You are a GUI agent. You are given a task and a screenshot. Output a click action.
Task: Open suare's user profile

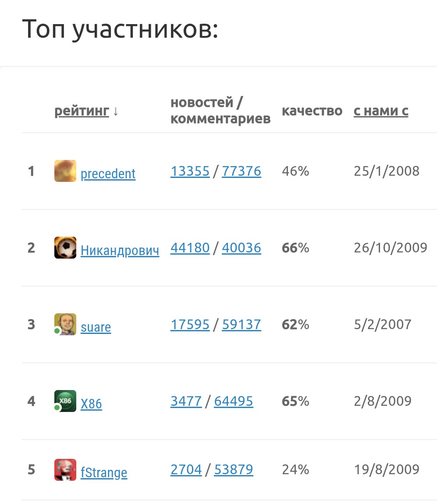(x=96, y=327)
